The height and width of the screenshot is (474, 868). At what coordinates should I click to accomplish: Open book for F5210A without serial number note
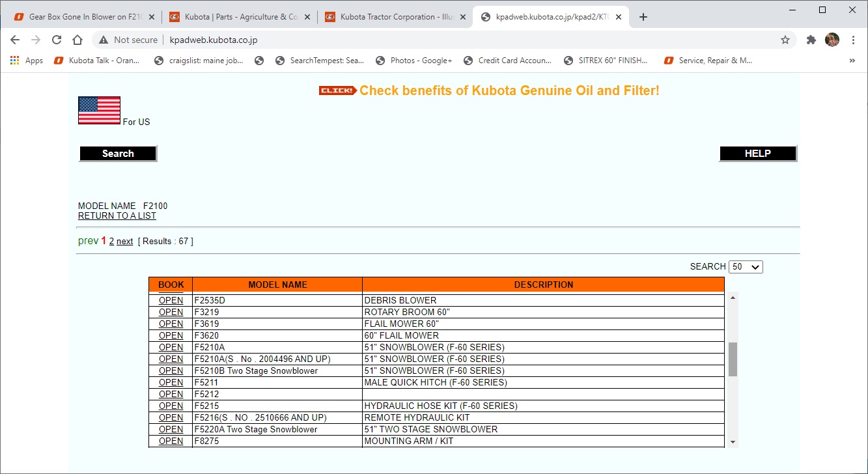coord(171,347)
